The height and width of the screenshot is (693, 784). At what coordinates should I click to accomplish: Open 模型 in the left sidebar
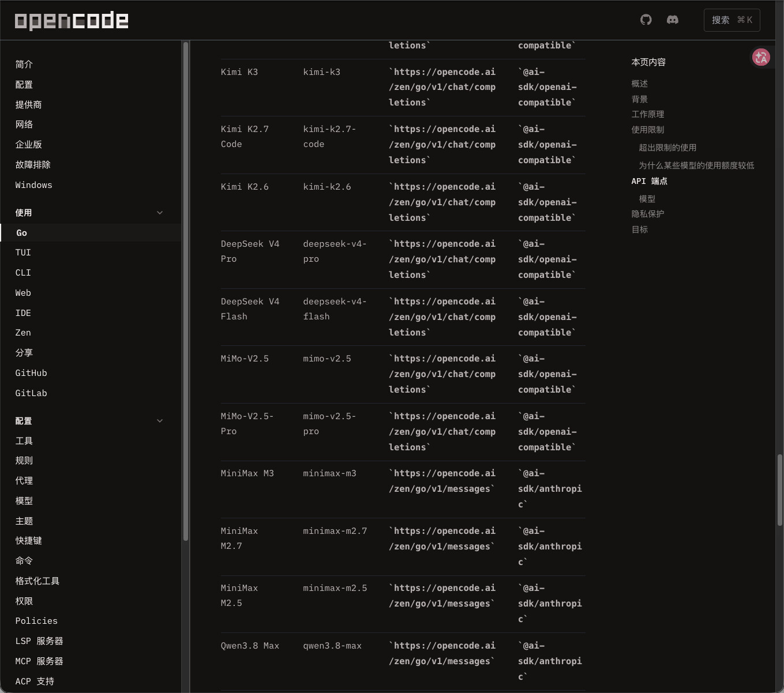click(x=24, y=501)
